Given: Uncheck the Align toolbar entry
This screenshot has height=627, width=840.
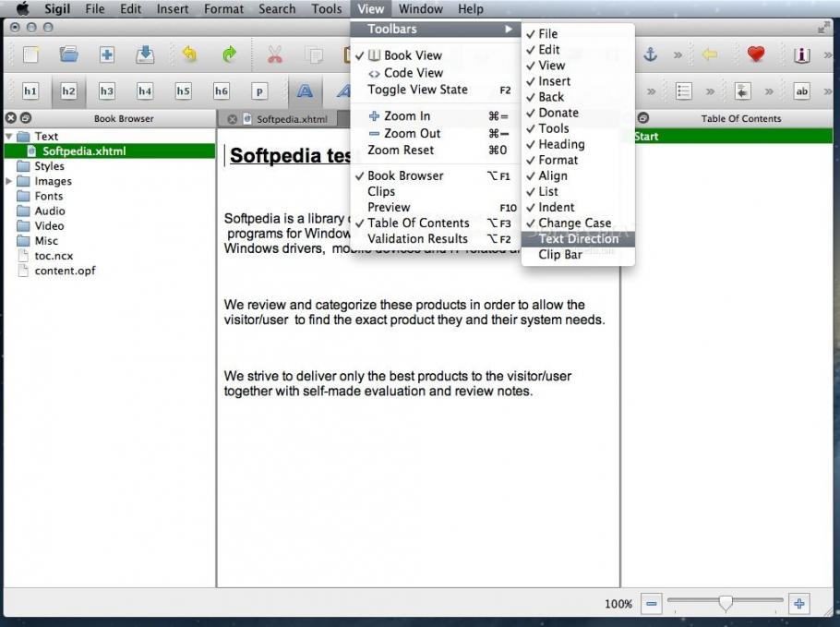Looking at the screenshot, I should (578, 175).
